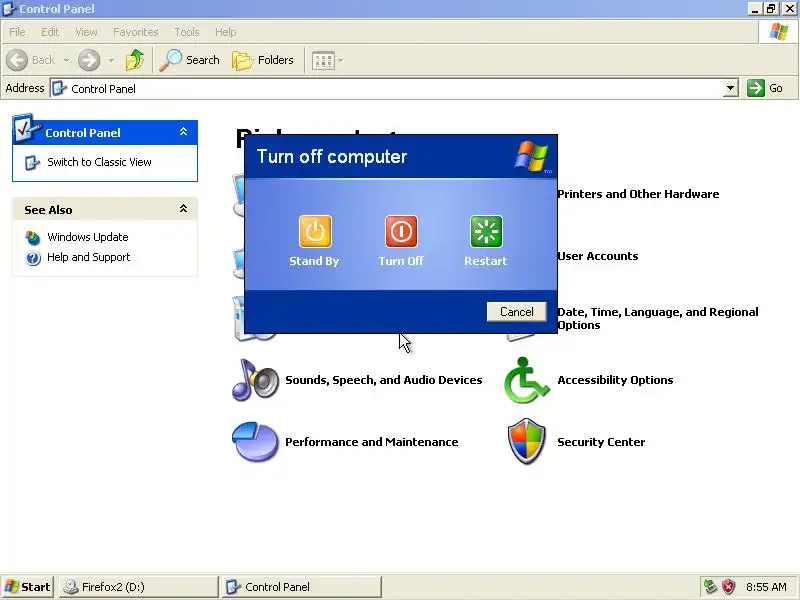Screen dimensions: 800x600
Task: Click the Help and Support question icon
Action: tap(33, 258)
